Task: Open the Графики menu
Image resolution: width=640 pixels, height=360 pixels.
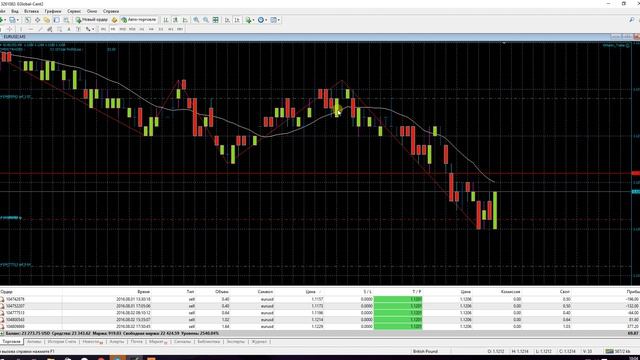Action: 53,11
